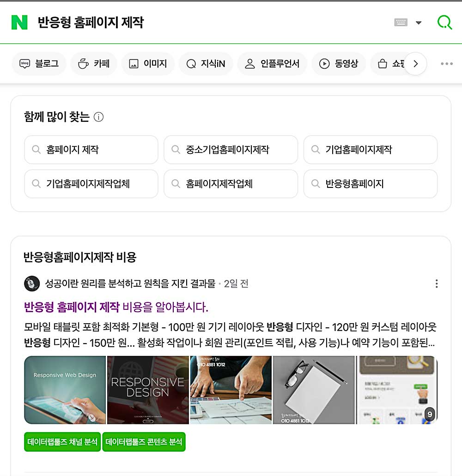The width and height of the screenshot is (462, 476).
Task: Open the three-dot more options in tab bar
Action: [x=447, y=64]
